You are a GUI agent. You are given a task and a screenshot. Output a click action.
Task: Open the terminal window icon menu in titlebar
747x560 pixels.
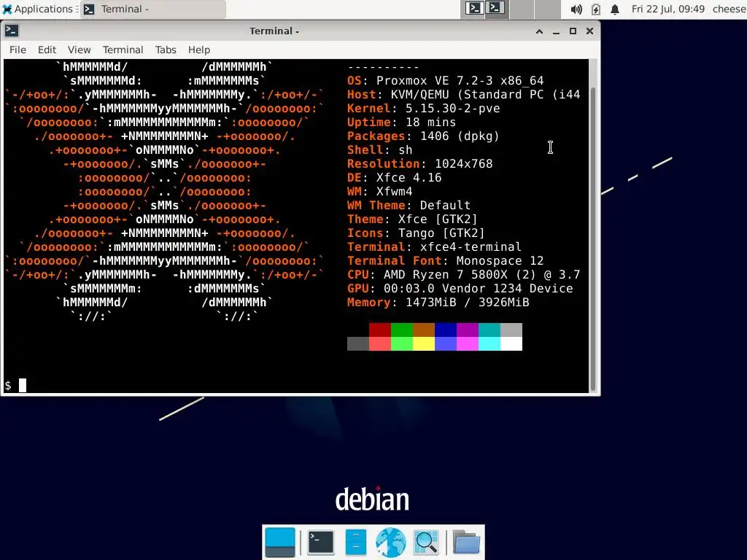(x=12, y=31)
